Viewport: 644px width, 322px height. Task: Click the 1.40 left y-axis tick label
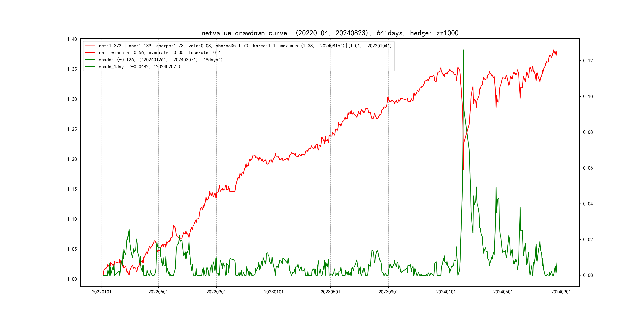(72, 39)
